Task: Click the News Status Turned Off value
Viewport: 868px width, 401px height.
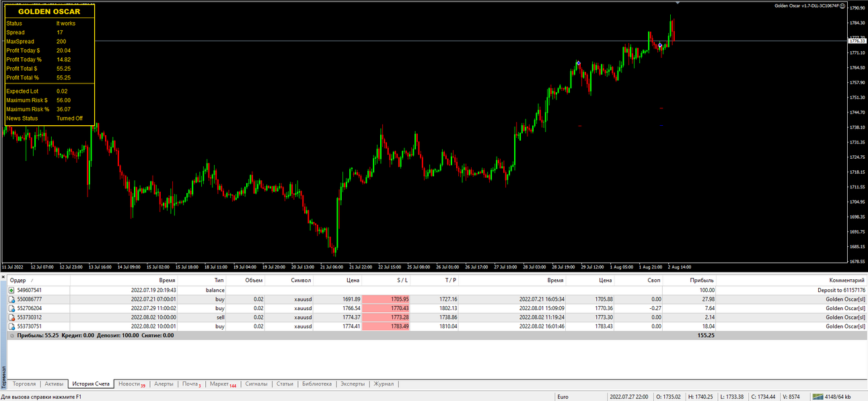Action: tap(69, 118)
